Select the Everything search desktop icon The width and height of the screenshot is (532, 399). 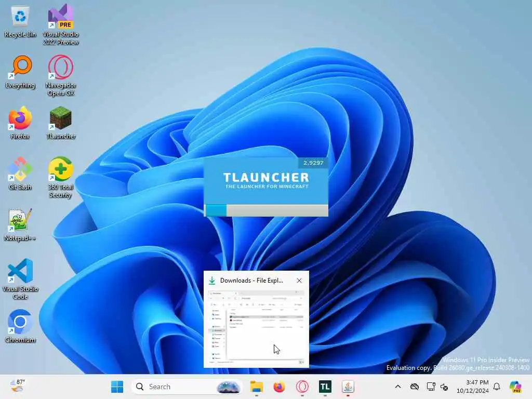(20, 72)
